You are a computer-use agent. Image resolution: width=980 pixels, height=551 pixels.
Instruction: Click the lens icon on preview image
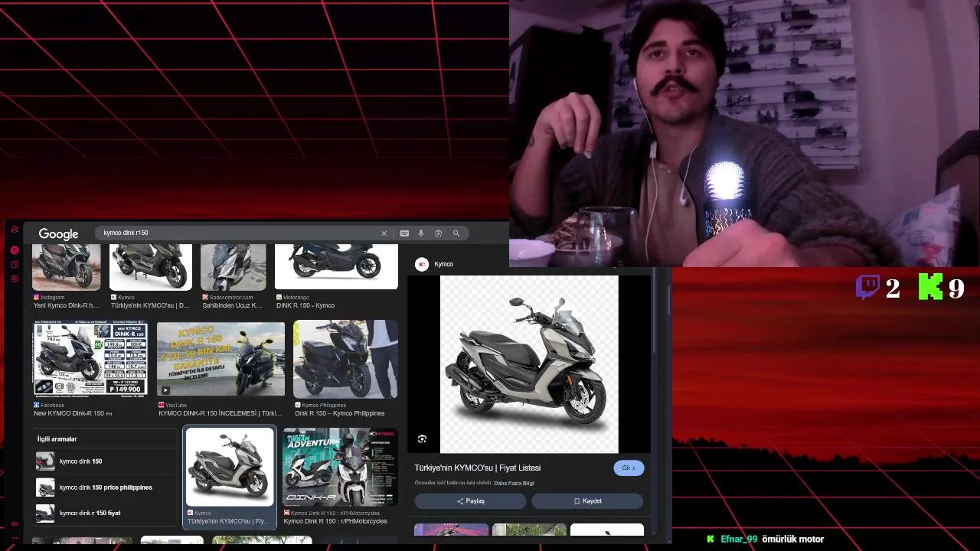pos(422,439)
